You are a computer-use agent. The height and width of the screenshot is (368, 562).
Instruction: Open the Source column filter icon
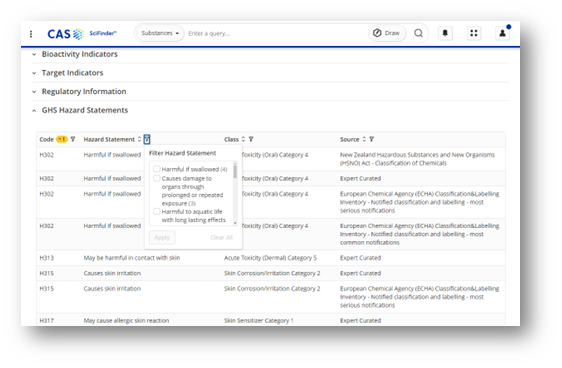click(x=372, y=139)
